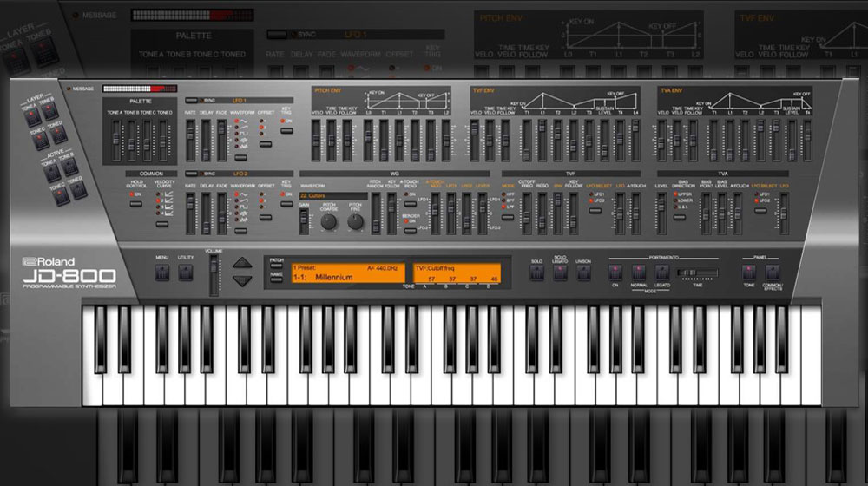Image resolution: width=868 pixels, height=486 pixels.
Task: Cycle the TVA BIAS DIRECTION button
Action: click(680, 218)
